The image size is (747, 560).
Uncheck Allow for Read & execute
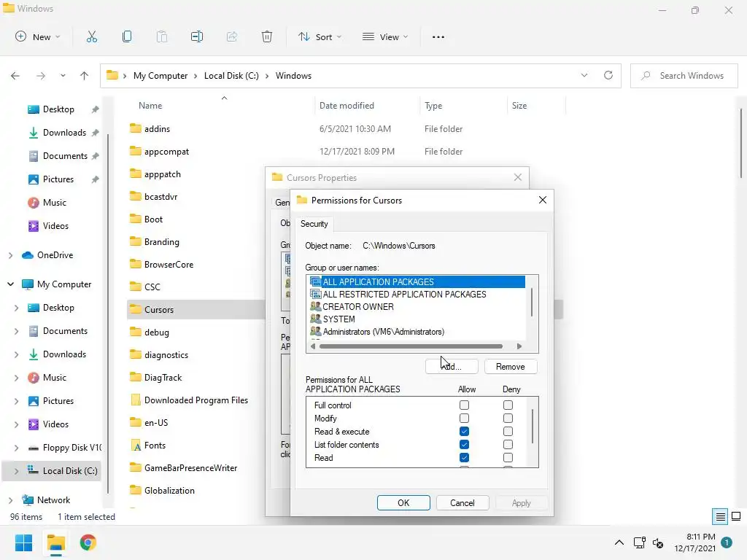pyautogui.click(x=464, y=432)
